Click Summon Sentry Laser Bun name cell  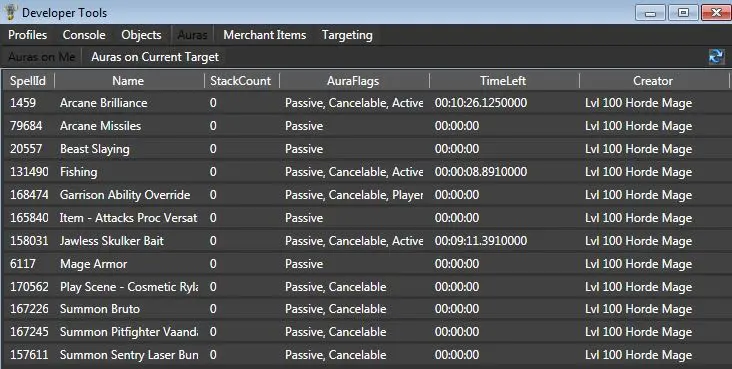coord(129,355)
